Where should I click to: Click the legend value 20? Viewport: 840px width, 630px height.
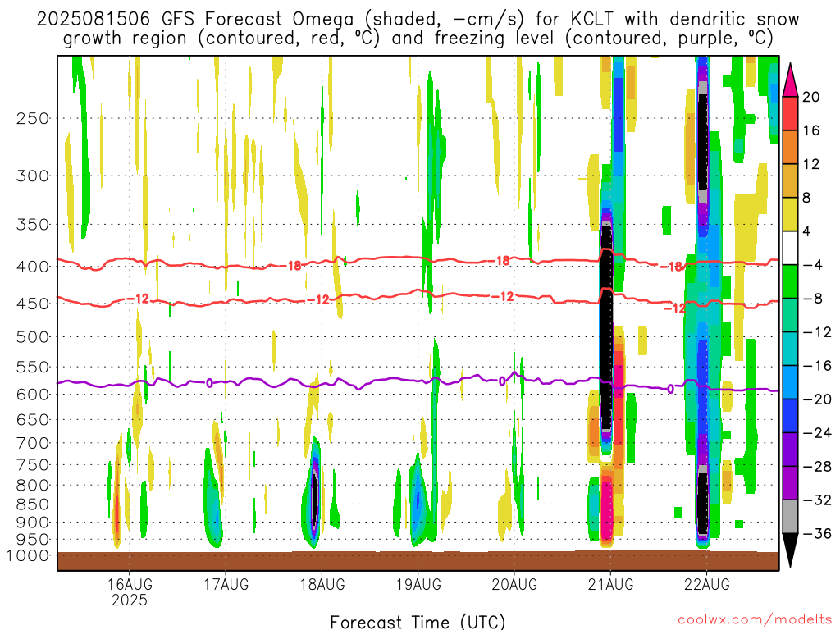tap(811, 97)
